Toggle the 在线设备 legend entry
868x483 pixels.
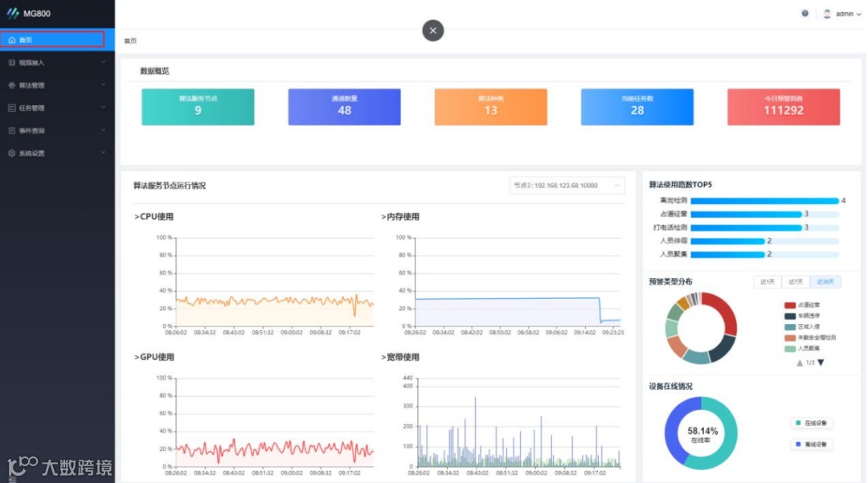tap(811, 423)
